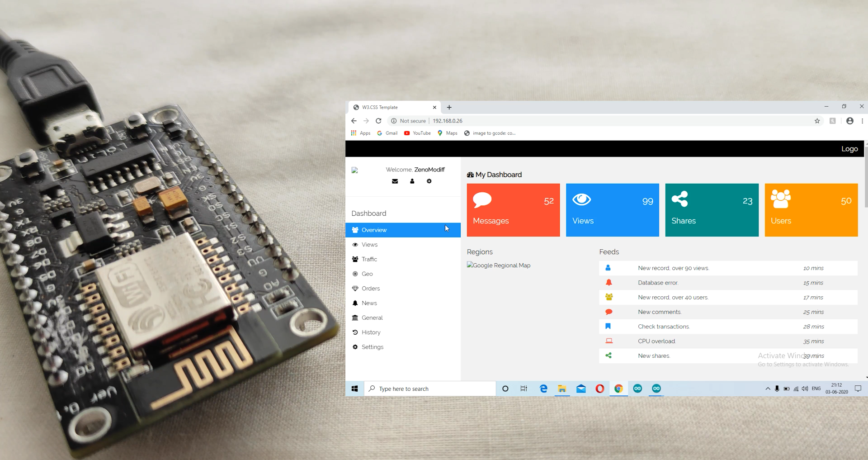Click the envelope mail icon under the welcome text
868x460 pixels.
395,181
